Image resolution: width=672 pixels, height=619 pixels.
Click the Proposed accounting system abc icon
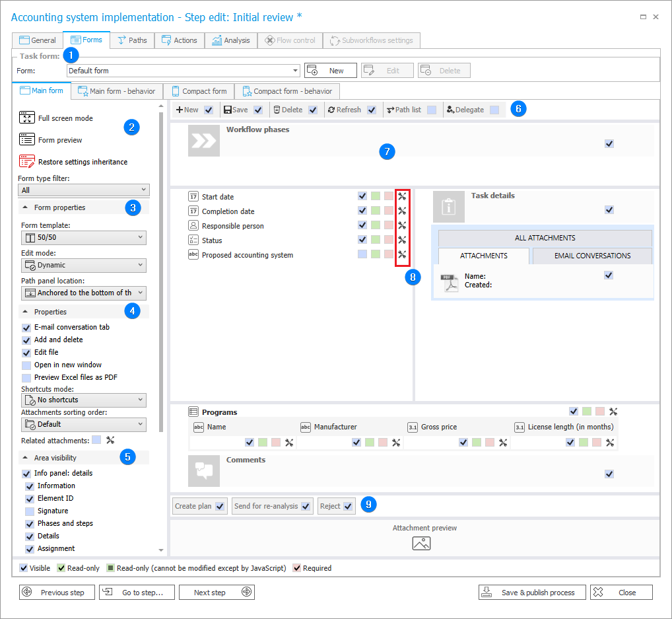coord(193,254)
